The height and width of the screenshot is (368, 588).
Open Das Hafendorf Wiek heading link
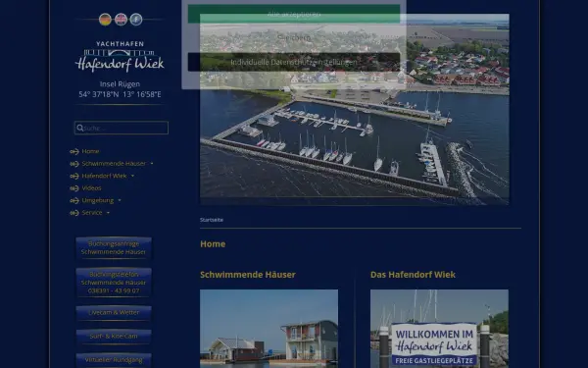click(413, 275)
